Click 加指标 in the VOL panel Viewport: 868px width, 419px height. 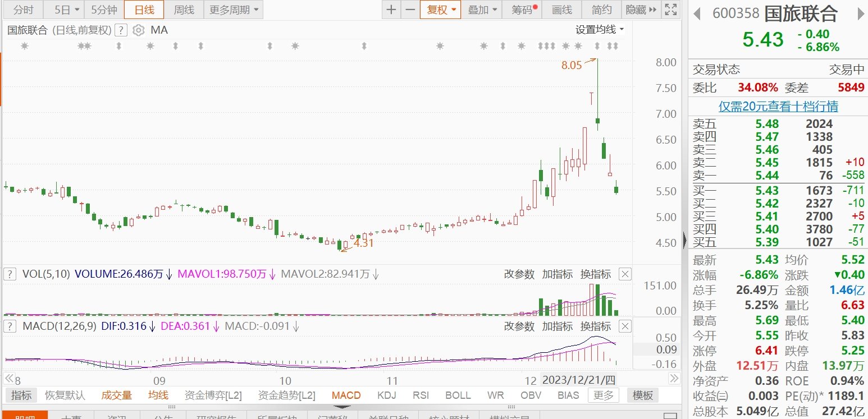tap(557, 274)
